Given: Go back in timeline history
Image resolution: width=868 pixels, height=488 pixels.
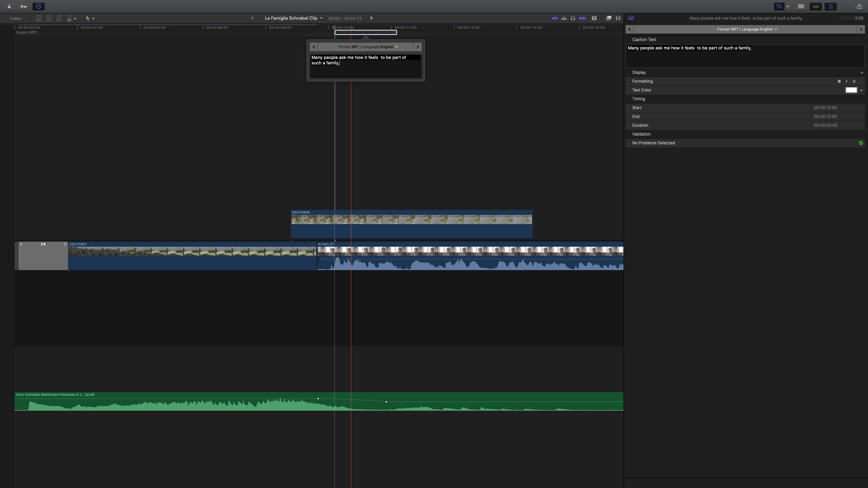Looking at the screenshot, I should point(252,18).
